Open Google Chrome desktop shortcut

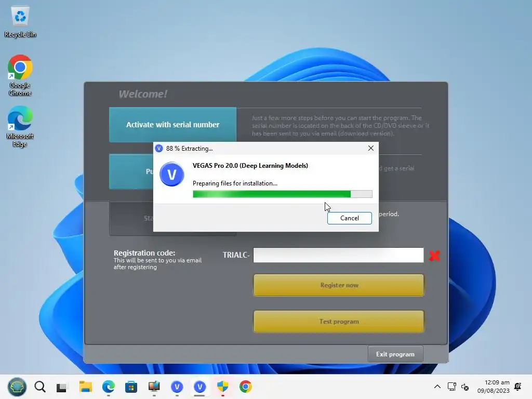[20, 75]
